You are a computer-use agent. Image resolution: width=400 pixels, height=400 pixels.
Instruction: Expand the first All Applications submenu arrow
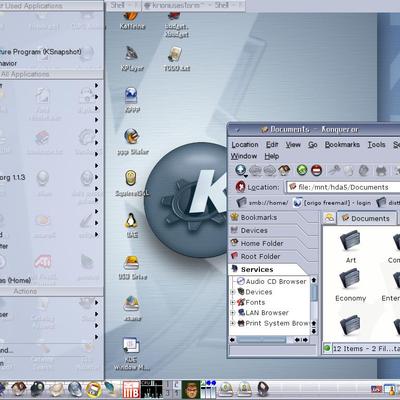tap(96, 85)
